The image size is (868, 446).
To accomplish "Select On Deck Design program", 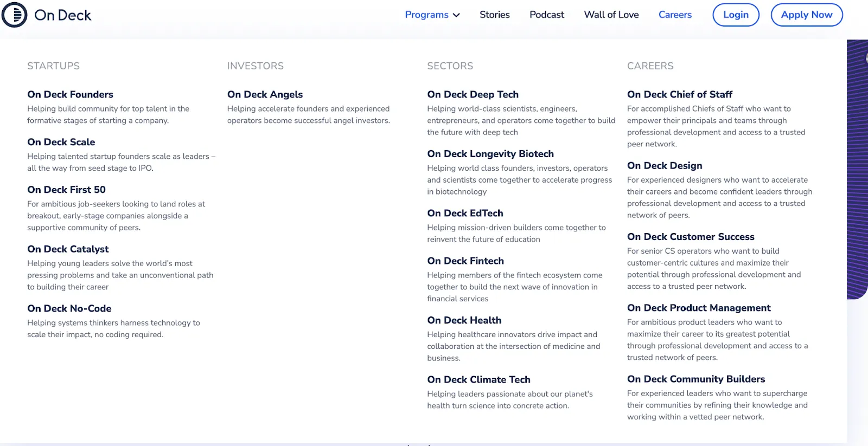I will (665, 165).
